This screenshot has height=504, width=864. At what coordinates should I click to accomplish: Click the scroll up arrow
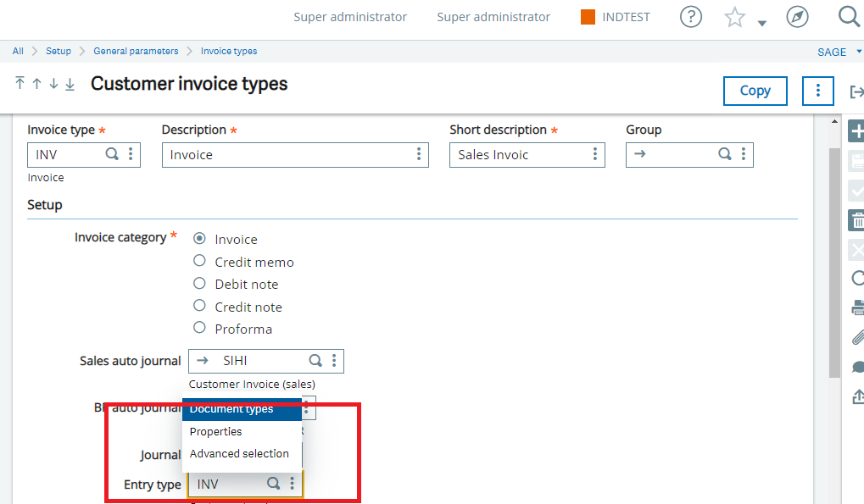coord(835,121)
